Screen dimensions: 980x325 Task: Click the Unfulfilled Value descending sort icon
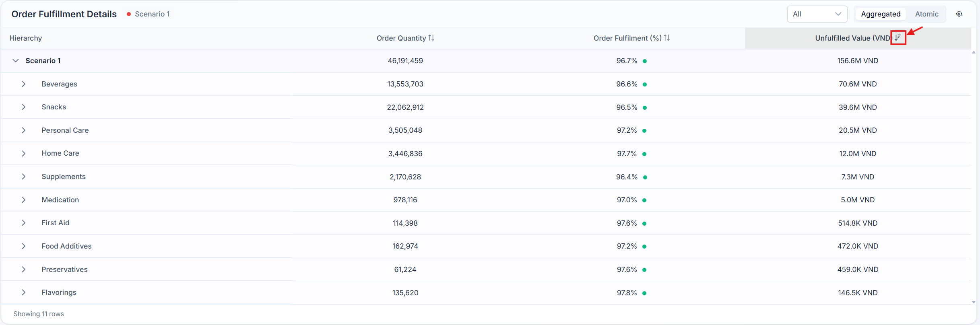click(x=898, y=38)
